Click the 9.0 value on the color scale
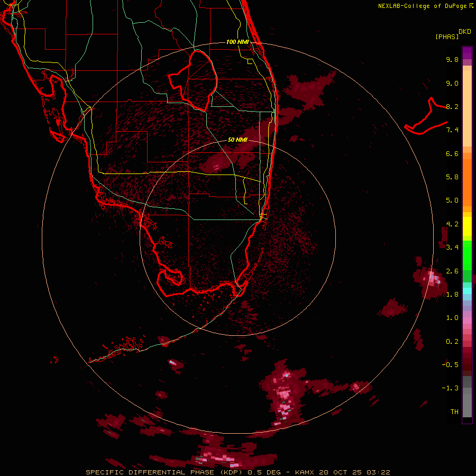Image resolution: width=476 pixels, height=476 pixels. [452, 83]
